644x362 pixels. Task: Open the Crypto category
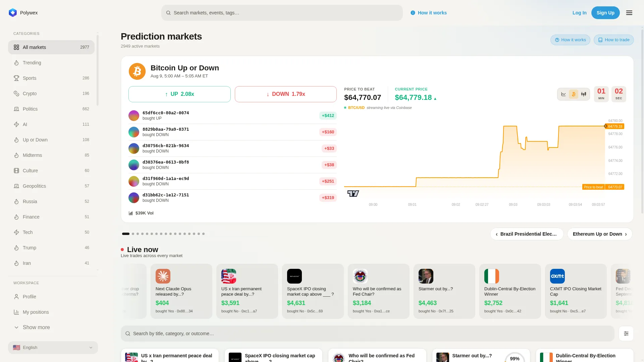[x=51, y=94]
